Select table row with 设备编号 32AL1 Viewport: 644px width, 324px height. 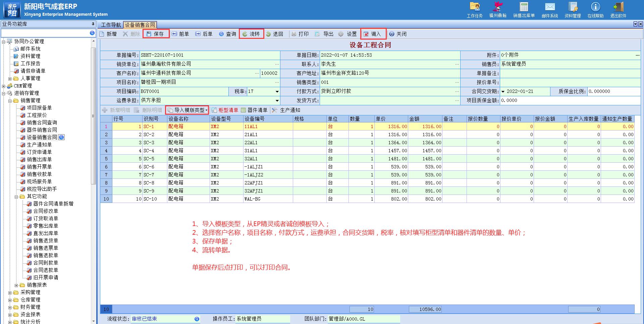click(367, 159)
